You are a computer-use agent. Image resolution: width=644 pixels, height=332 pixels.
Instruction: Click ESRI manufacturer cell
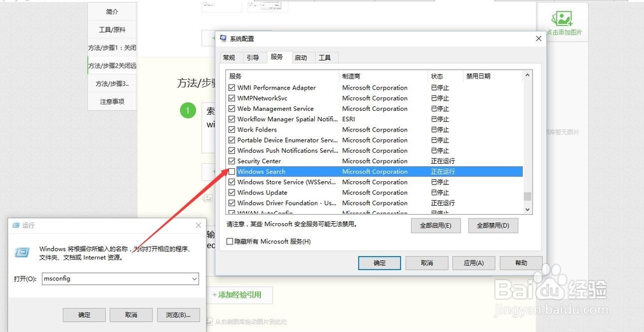click(348, 119)
